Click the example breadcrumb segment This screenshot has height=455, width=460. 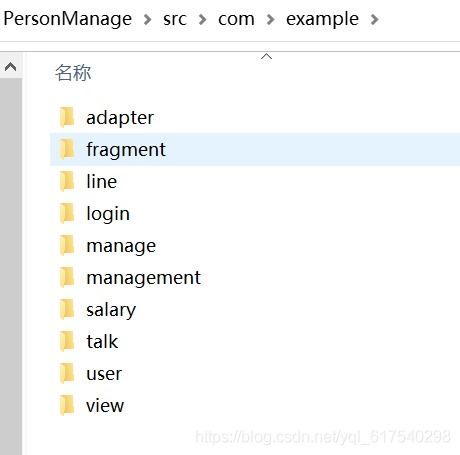(322, 19)
